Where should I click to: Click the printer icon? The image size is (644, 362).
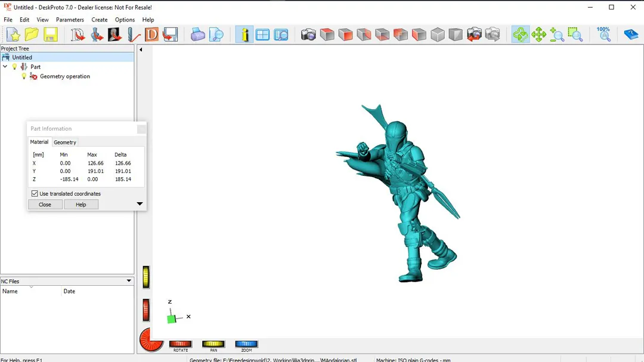click(197, 35)
